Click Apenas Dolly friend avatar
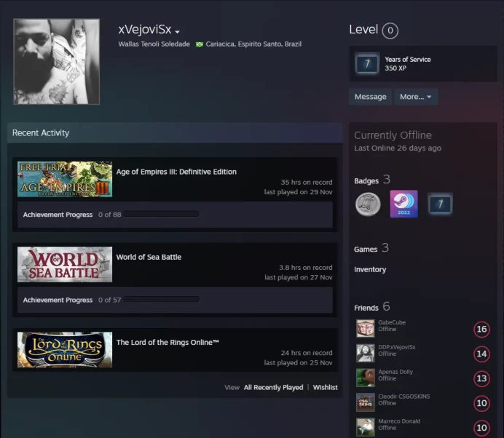The width and height of the screenshot is (504, 438). point(366,378)
